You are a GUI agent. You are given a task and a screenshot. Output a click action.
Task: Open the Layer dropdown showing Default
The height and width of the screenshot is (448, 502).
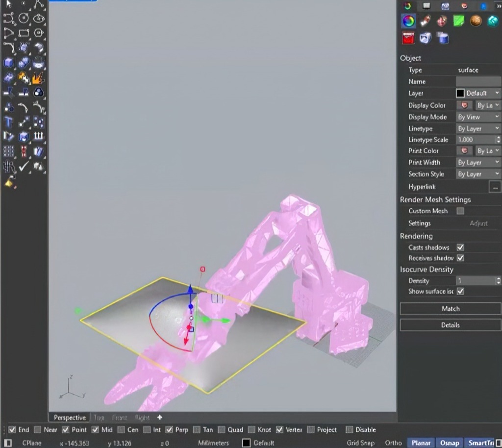478,93
